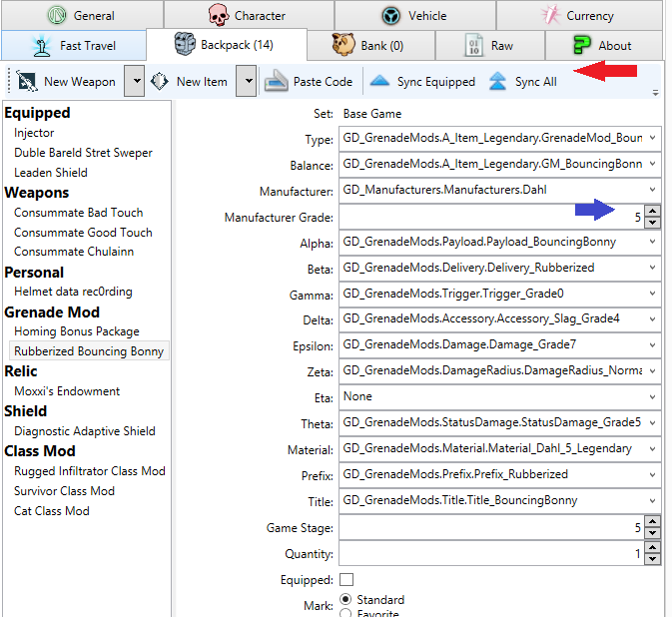The width and height of the screenshot is (672, 617).
Task: Toggle the Equipped checkbox
Action: [x=346, y=579]
